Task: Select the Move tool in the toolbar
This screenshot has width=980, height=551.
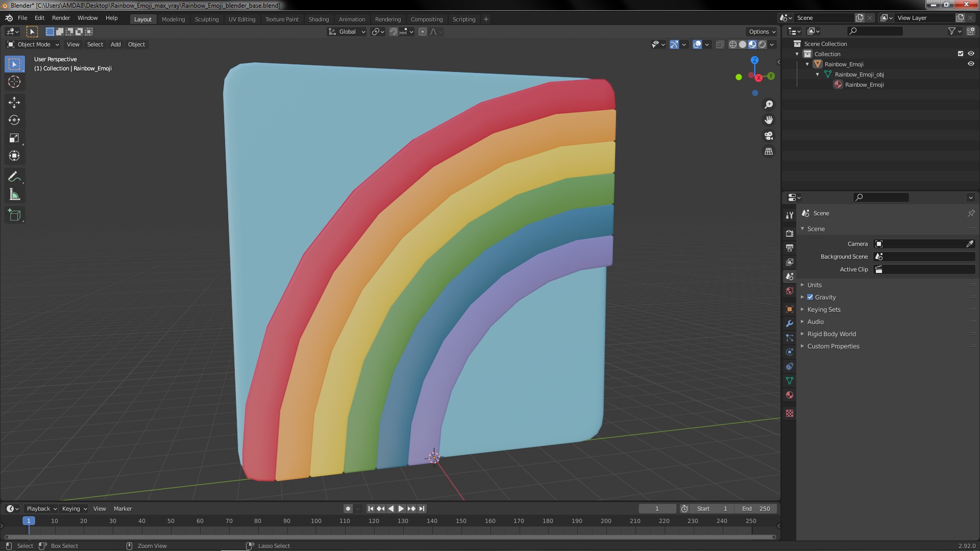Action: click(x=14, y=103)
